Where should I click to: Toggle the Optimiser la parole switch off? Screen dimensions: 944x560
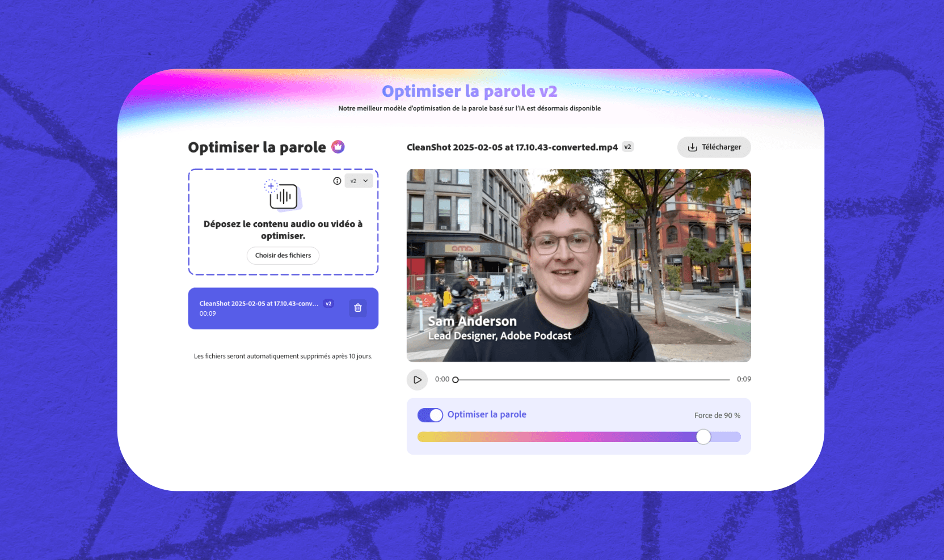tap(430, 415)
